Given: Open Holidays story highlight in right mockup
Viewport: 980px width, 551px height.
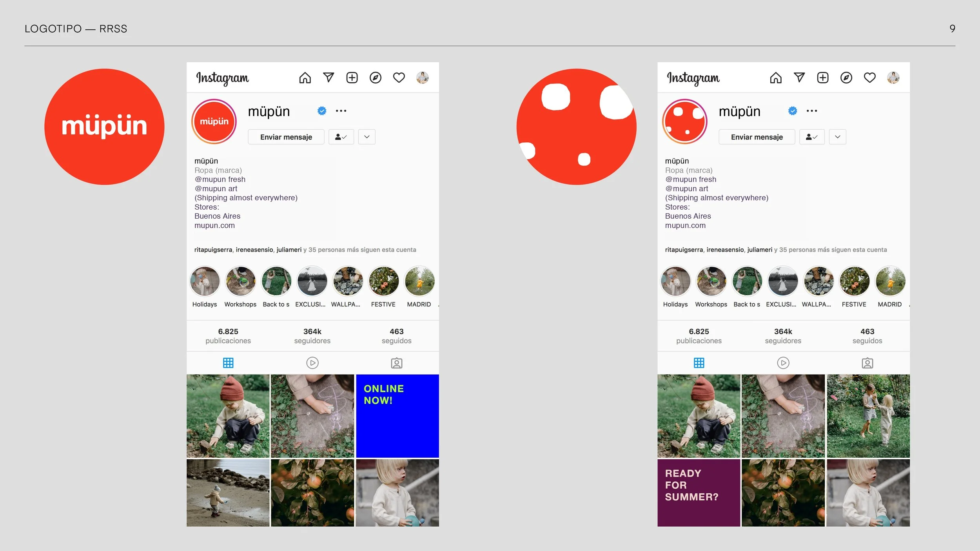Looking at the screenshot, I should tap(675, 281).
